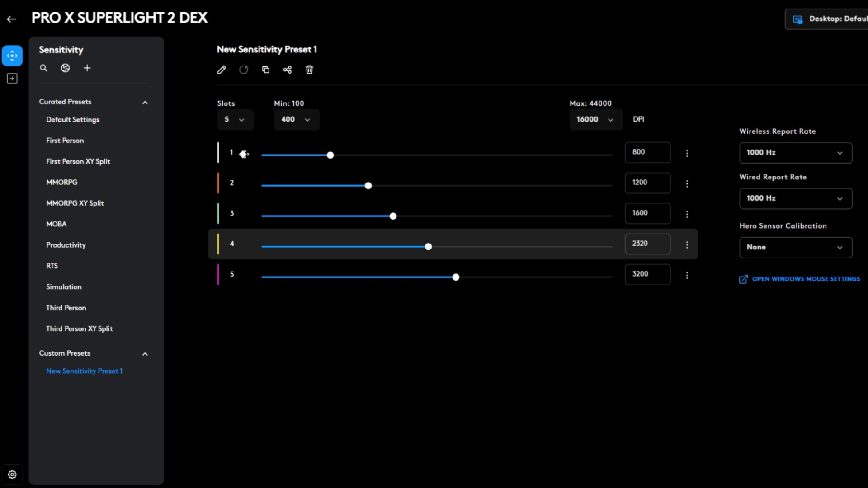Select the Default Settings preset
The width and height of the screenshot is (868, 488).
point(73,120)
